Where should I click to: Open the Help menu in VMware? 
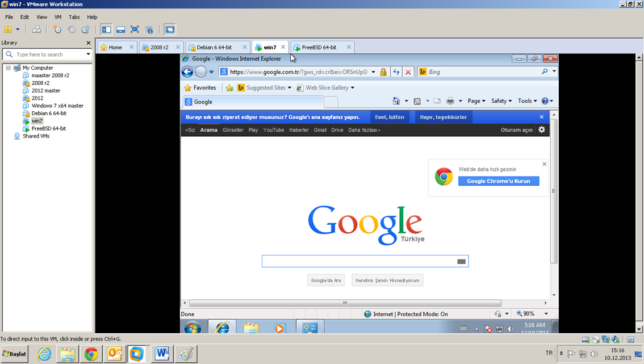[x=92, y=17]
